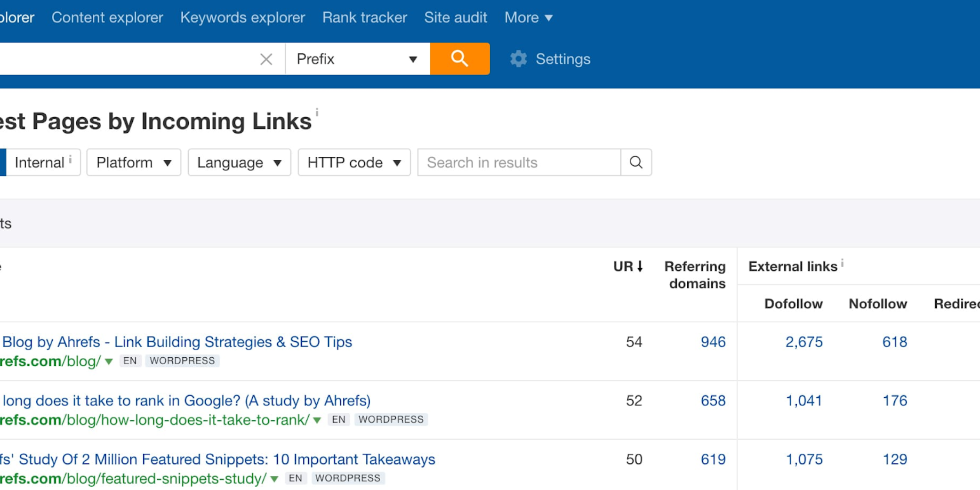Viewport: 980px width, 490px height.
Task: Open the HTTP code filter dropdown
Action: tap(354, 163)
